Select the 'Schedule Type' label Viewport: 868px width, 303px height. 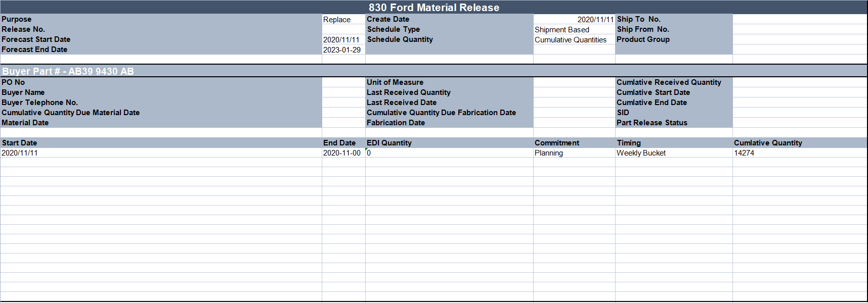click(449, 29)
